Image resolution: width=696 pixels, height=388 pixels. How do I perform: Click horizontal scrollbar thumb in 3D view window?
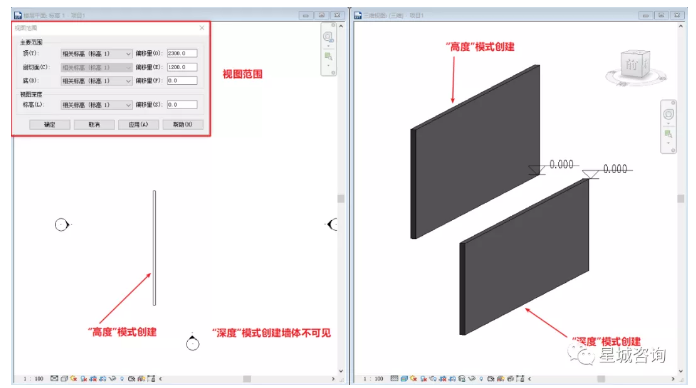tap(601, 379)
